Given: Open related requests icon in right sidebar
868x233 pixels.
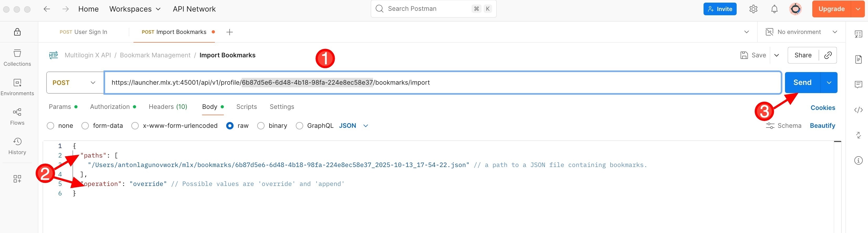Looking at the screenshot, I should (859, 135).
